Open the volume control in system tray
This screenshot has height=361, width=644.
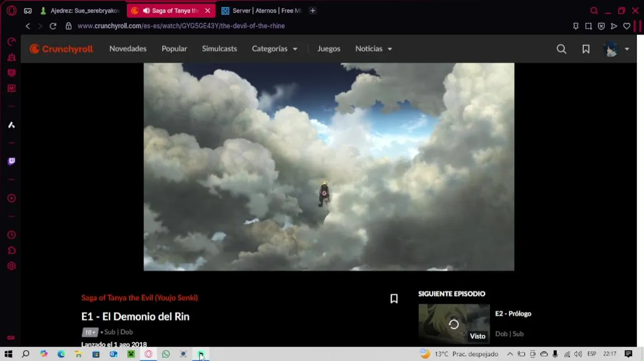pos(578,354)
